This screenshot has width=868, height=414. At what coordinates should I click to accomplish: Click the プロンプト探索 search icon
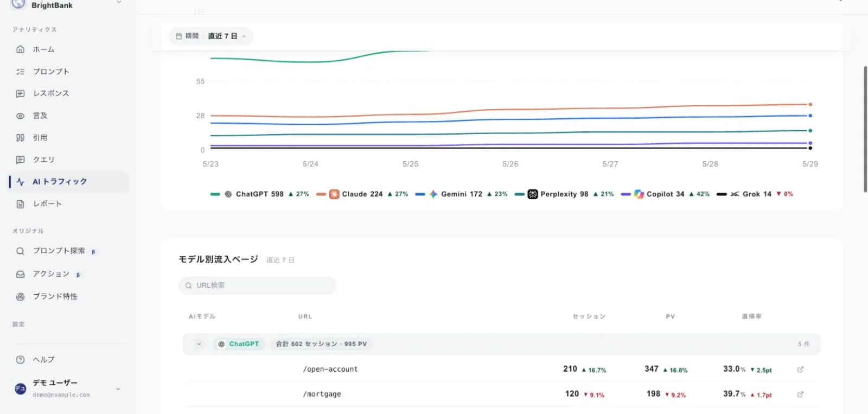coord(20,251)
